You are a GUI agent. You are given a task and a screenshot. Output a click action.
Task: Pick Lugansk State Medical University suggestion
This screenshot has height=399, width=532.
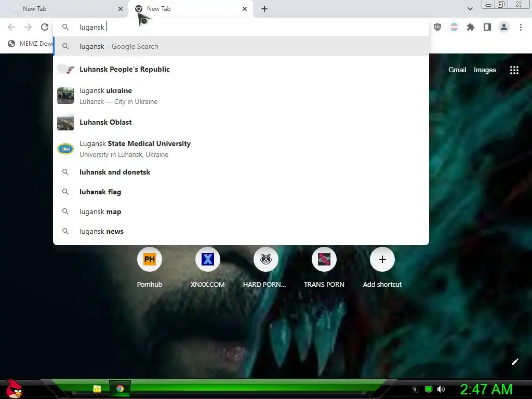tap(241, 149)
